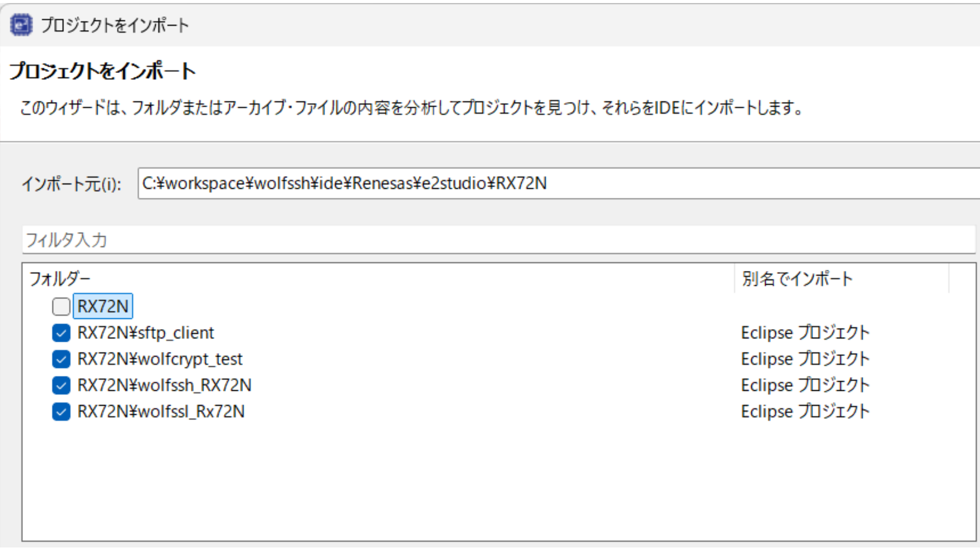The width and height of the screenshot is (980, 551).
Task: Uncheck the RX72N¥wolfcrypt_test checkbox
Action: [61, 359]
